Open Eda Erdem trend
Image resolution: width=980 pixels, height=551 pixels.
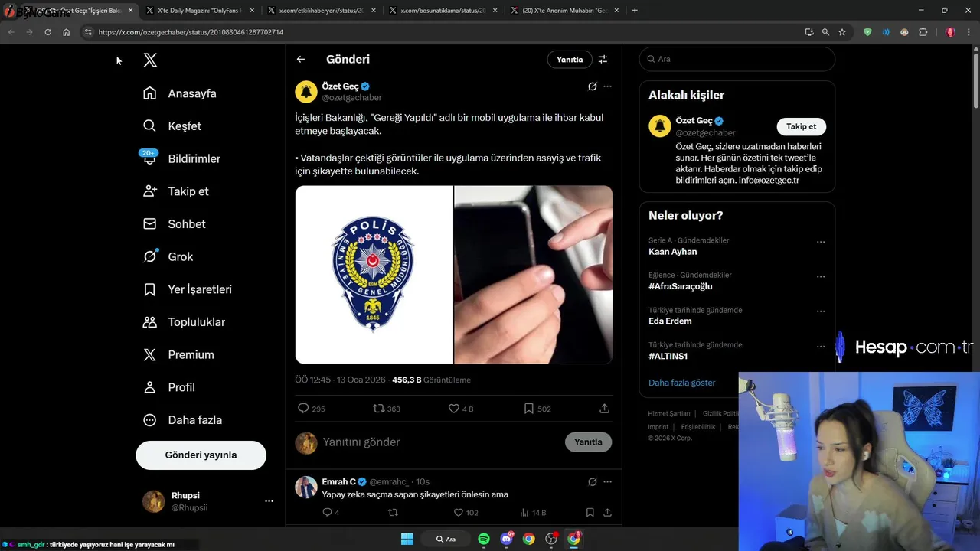tap(670, 321)
